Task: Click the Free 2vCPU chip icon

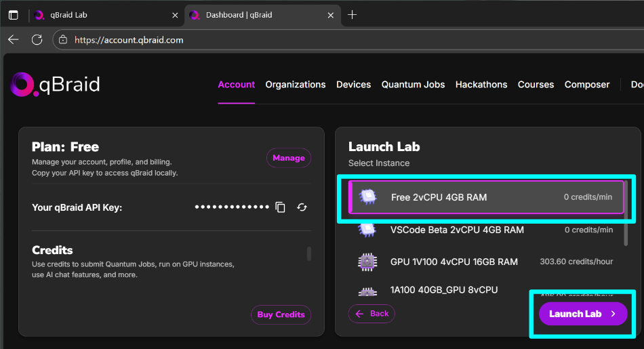Action: pyautogui.click(x=367, y=197)
